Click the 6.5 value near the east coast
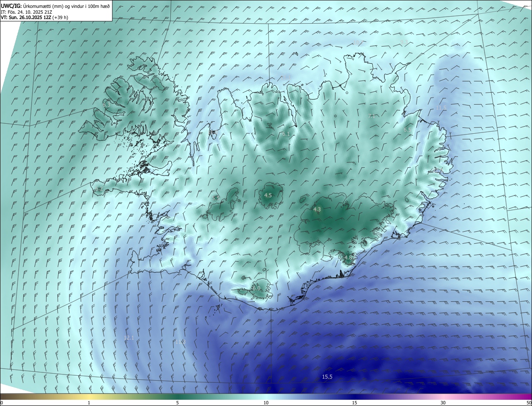Viewport: 532px width, 406px height. click(407, 130)
